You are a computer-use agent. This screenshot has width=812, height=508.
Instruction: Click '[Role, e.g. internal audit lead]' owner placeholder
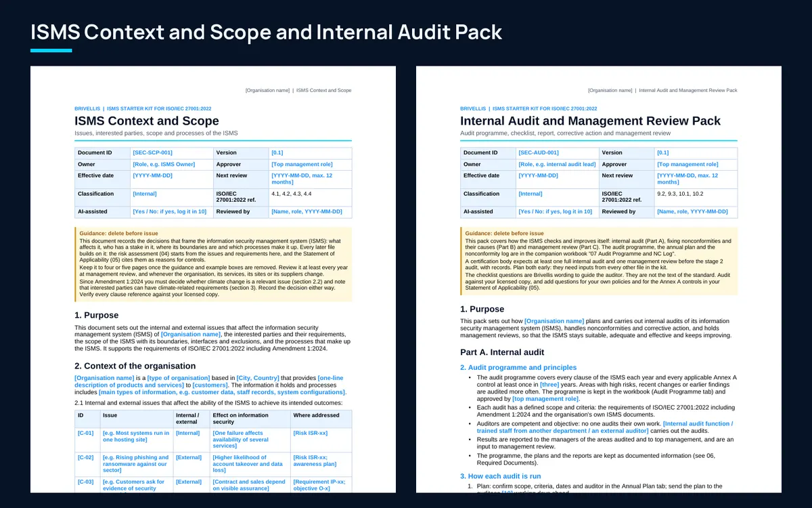click(x=557, y=165)
